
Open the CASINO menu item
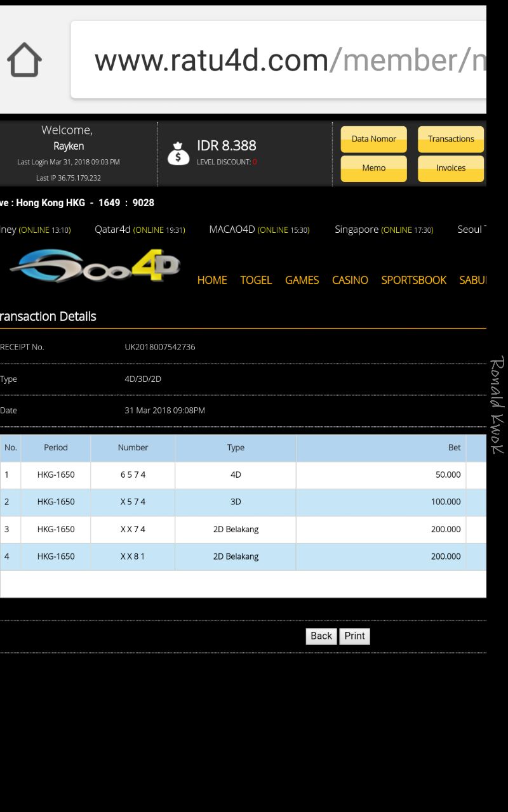350,280
